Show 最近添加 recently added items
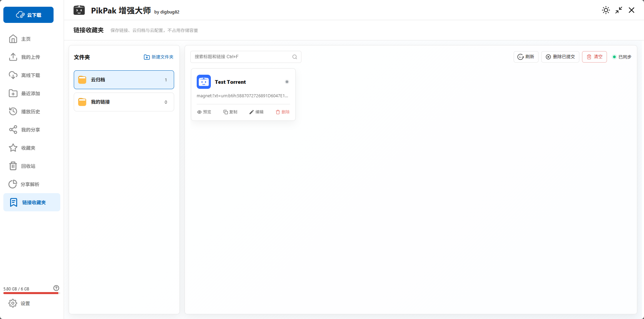 [32, 94]
